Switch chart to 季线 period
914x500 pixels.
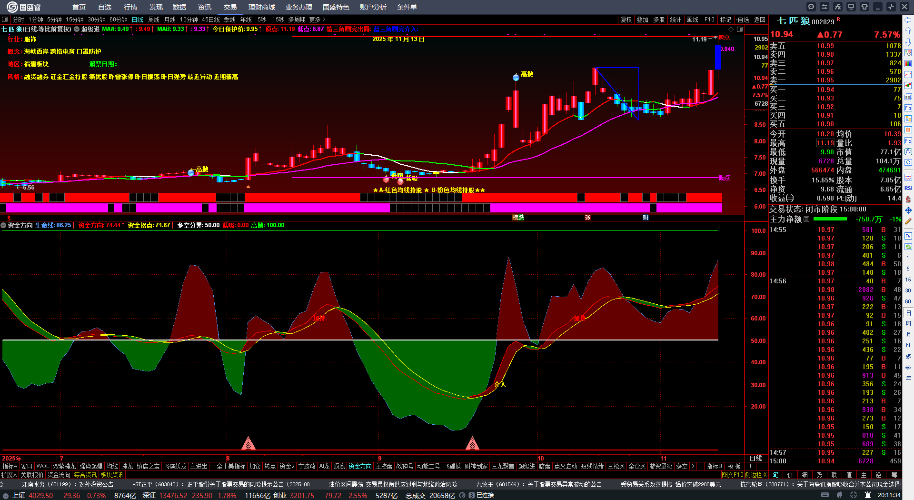(230, 19)
